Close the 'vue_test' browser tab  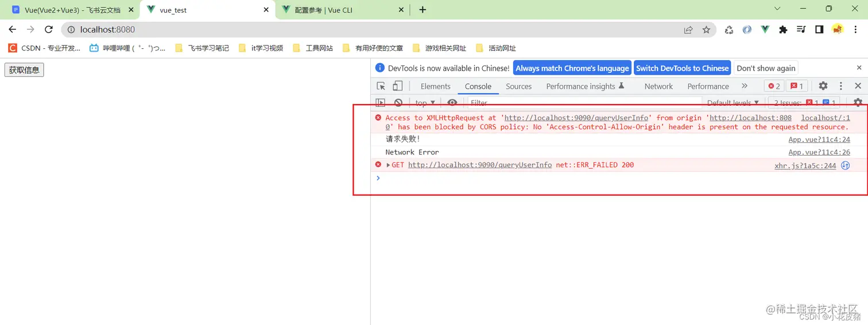pyautogui.click(x=266, y=10)
